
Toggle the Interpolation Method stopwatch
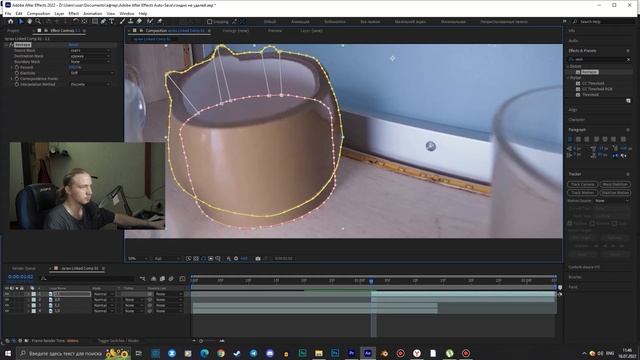point(17,84)
